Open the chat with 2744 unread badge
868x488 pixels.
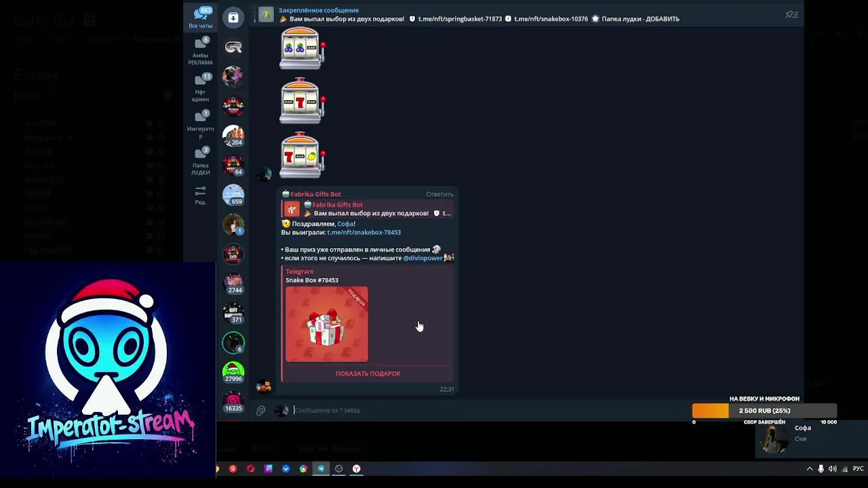(233, 284)
